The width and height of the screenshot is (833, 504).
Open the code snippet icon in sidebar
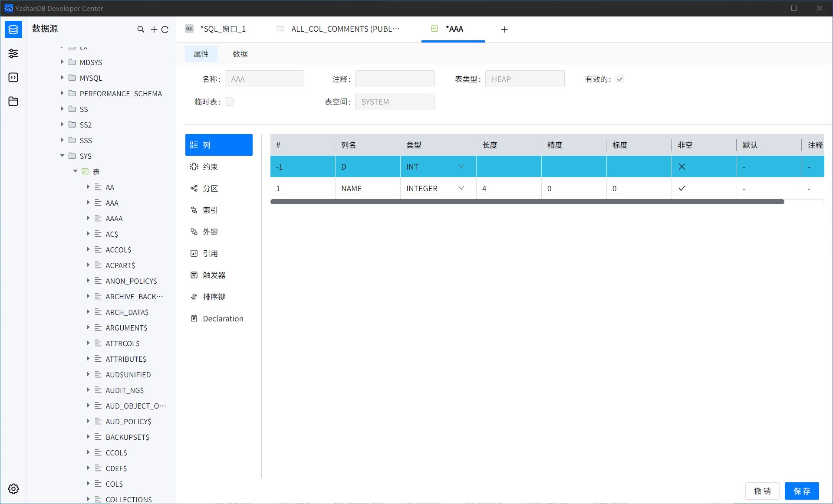13,77
